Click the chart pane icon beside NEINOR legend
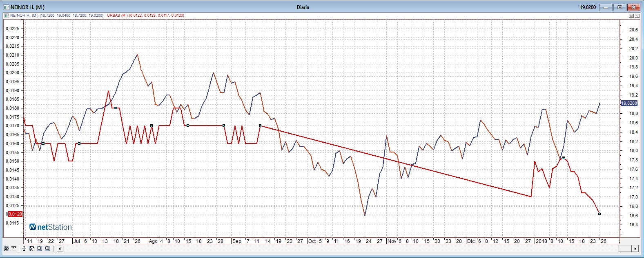 click(x=7, y=15)
